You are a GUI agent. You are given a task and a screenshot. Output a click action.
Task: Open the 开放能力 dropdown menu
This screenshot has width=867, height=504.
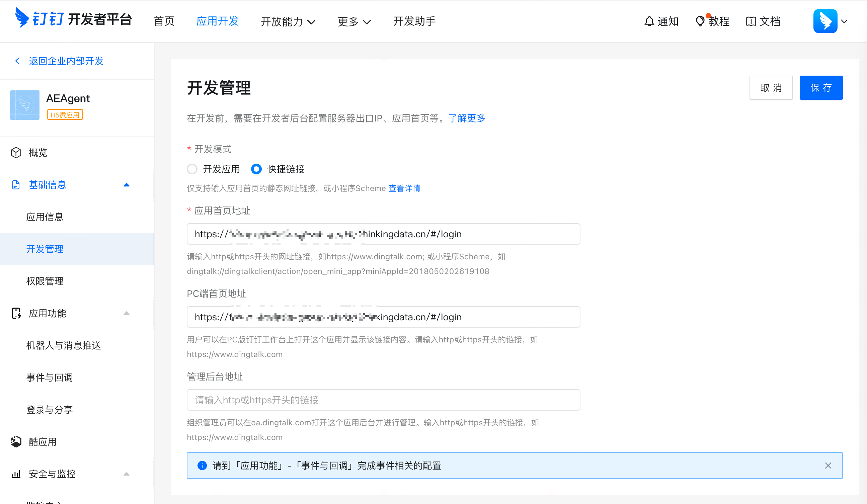[288, 21]
